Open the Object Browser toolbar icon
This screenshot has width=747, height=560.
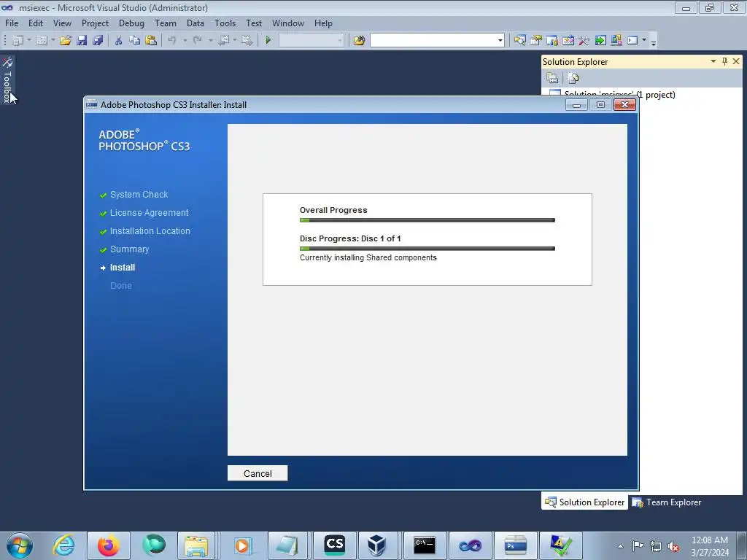(x=552, y=41)
